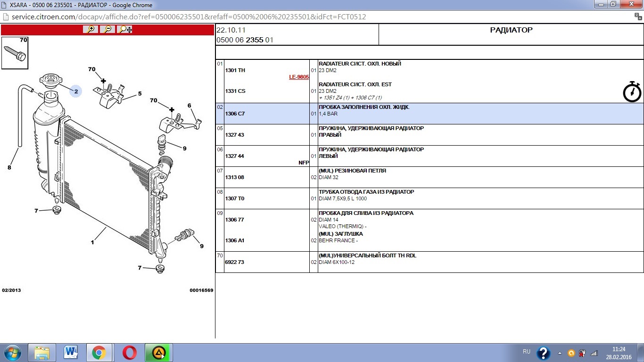Click the orange circular tray icon
Image resolution: width=644 pixels, height=362 pixels.
(571, 353)
